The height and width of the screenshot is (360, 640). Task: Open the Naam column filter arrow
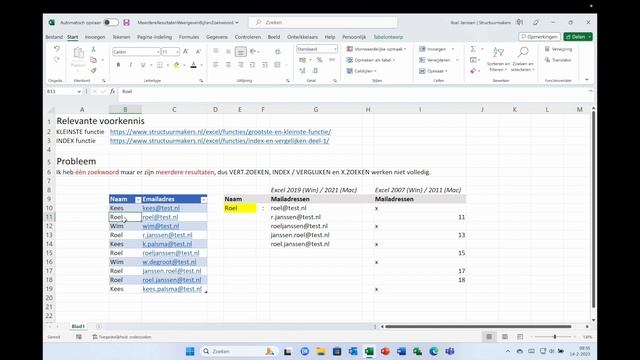point(138,200)
